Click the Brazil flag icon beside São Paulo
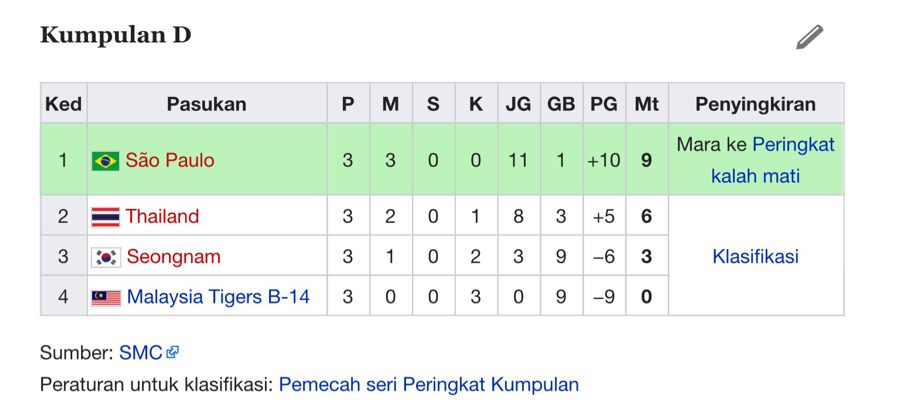This screenshot has width=900, height=411. [106, 161]
